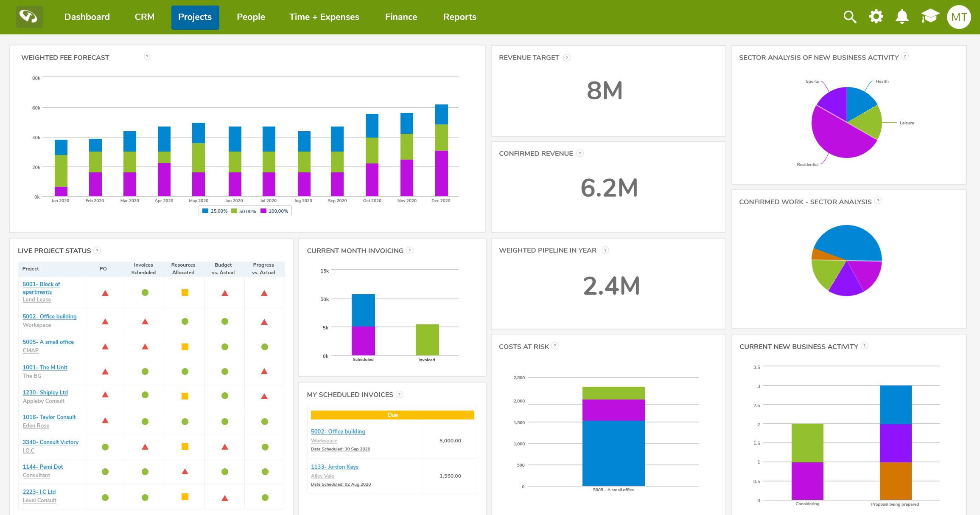The width and height of the screenshot is (980, 515).
Task: Click the app logo icon
Action: tap(29, 17)
